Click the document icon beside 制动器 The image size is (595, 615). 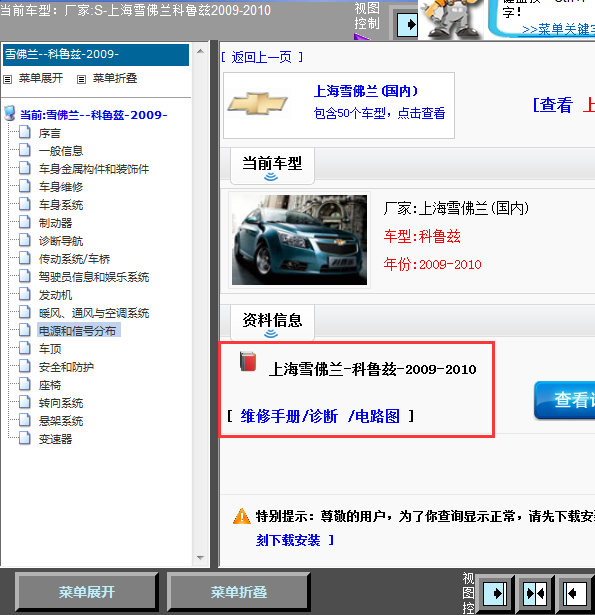click(x=25, y=222)
